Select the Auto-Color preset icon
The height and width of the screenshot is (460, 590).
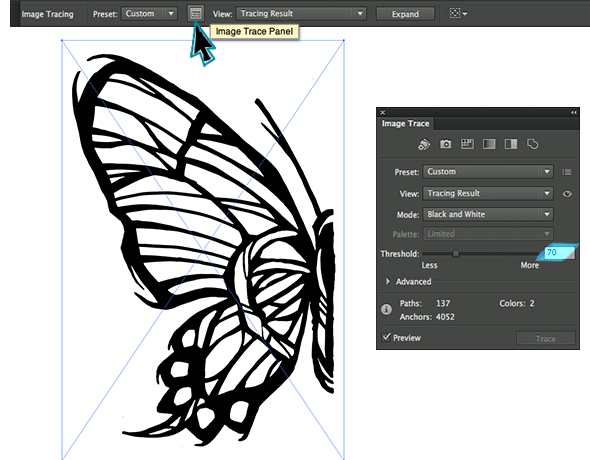424,144
